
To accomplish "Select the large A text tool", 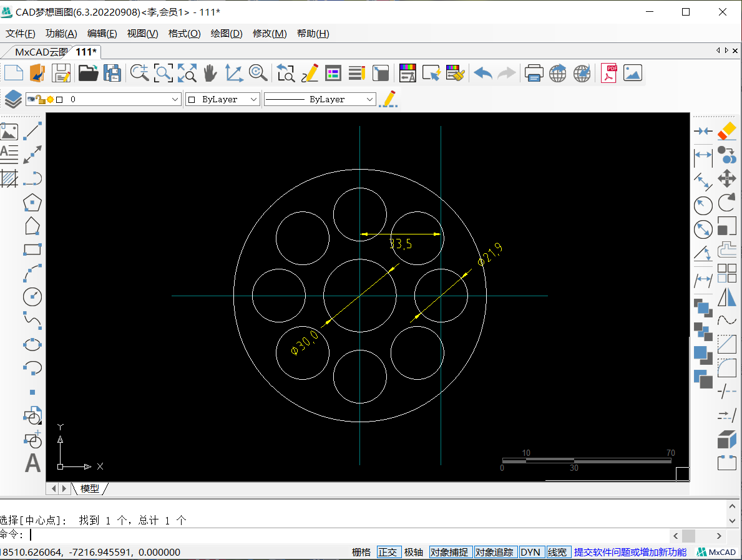I will pos(32,463).
